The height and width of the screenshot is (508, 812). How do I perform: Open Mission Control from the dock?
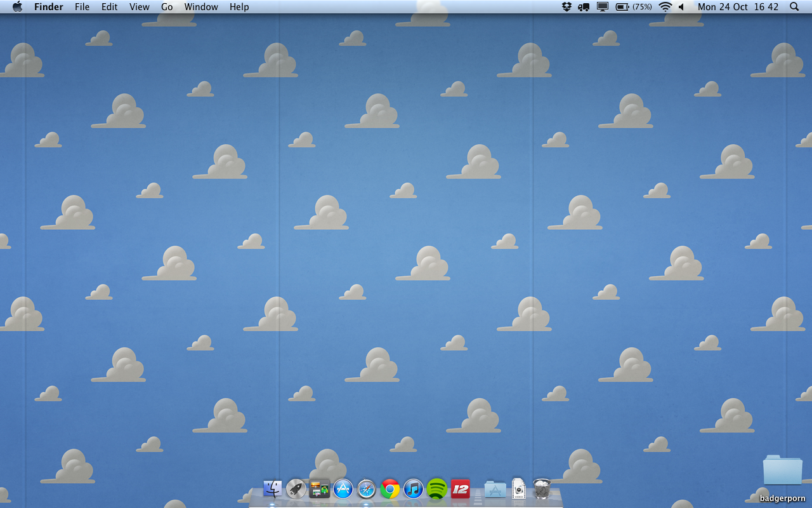[320, 488]
